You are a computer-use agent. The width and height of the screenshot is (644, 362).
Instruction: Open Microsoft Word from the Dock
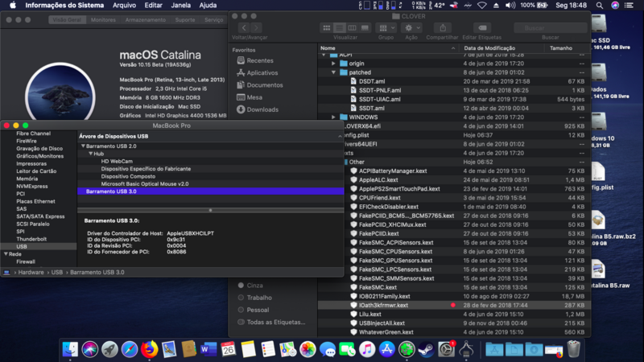pos(208,349)
